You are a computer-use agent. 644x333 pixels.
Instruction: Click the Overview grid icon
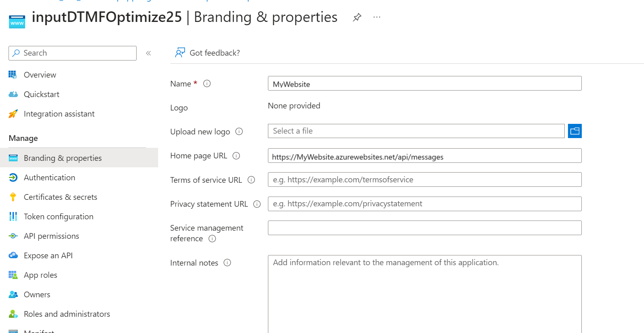tap(13, 75)
